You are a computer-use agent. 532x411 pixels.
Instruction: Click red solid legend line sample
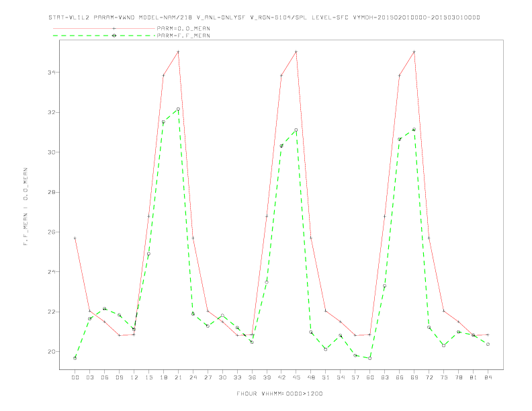[104, 28]
